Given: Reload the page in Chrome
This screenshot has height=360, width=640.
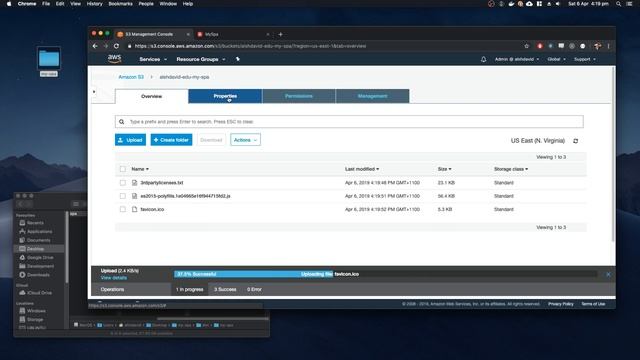Looking at the screenshot, I should click(x=116, y=46).
